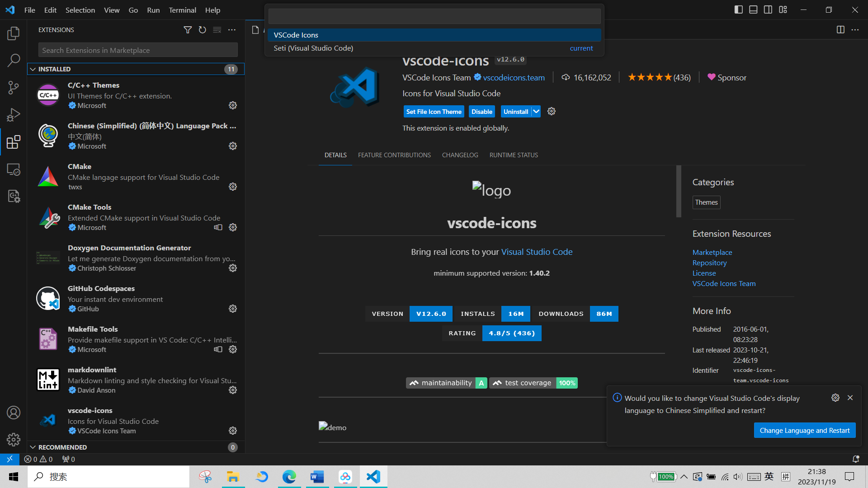Image resolution: width=868 pixels, height=488 pixels.
Task: Open Customize Layout icon in title bar
Action: [783, 9]
